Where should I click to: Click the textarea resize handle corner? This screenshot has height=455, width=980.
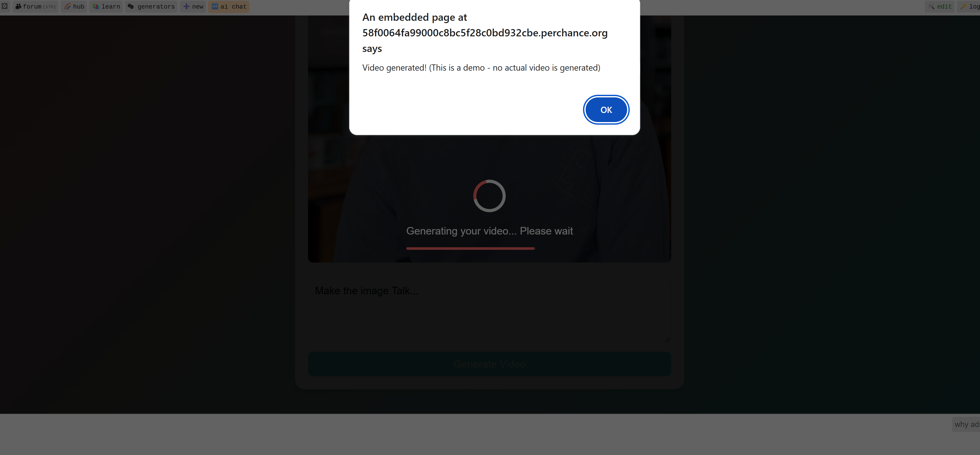pos(668,340)
